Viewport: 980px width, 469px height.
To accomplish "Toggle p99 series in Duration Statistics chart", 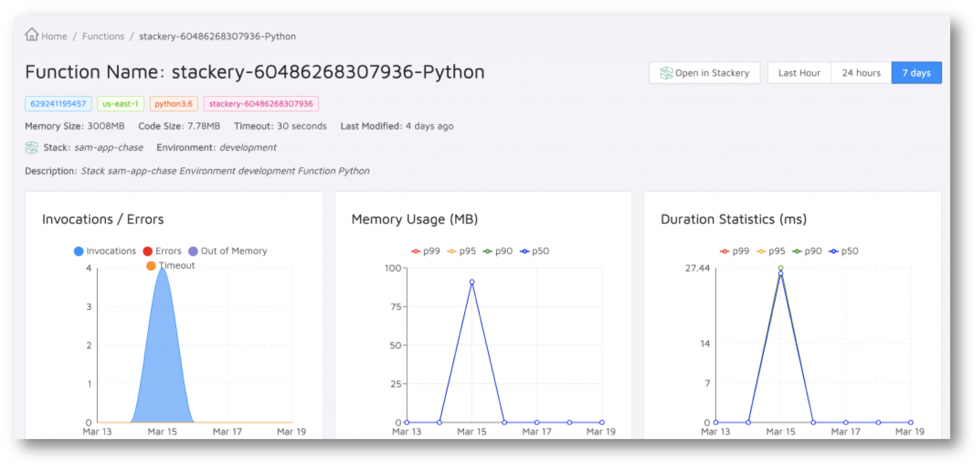I will click(734, 251).
